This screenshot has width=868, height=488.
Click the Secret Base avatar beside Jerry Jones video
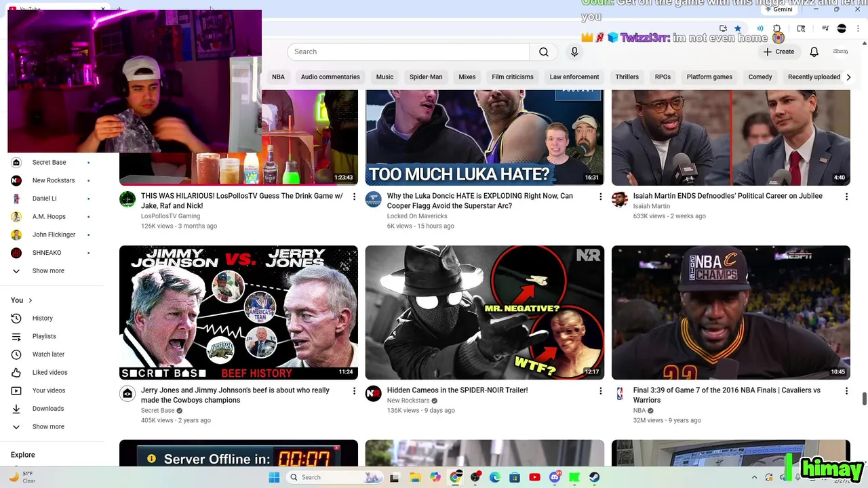127,393
